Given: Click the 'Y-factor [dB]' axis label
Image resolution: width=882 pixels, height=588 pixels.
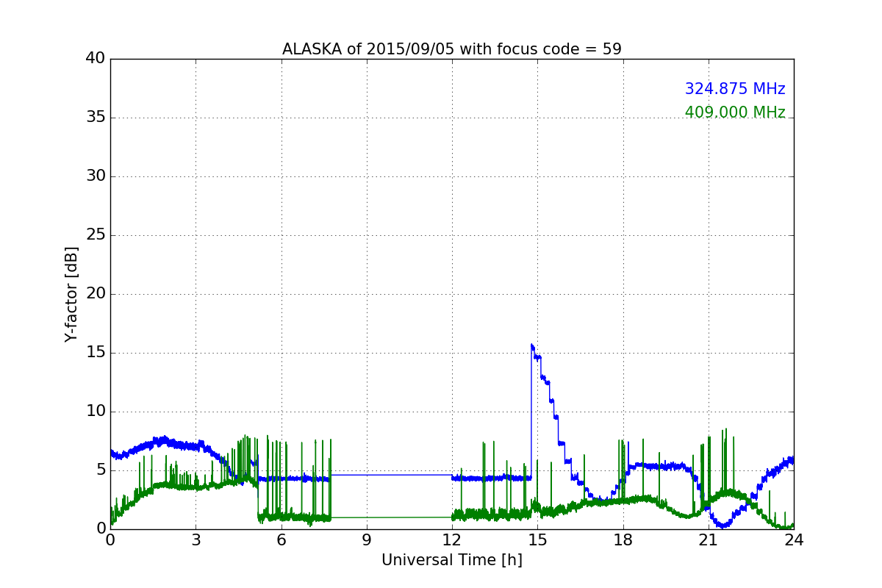Looking at the screenshot, I should pos(71,294).
